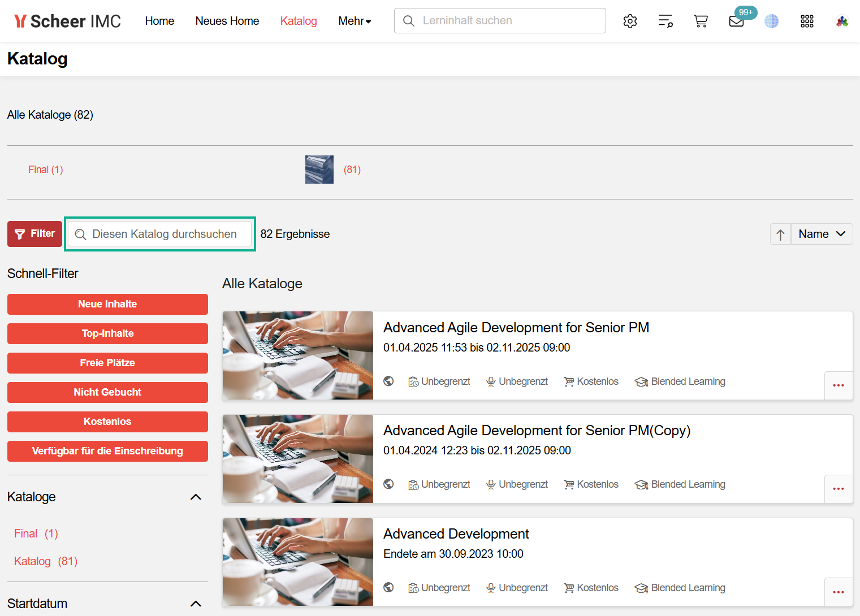Open the mail inbox with 99+ badge
This screenshot has width=860, height=616.
(x=736, y=21)
